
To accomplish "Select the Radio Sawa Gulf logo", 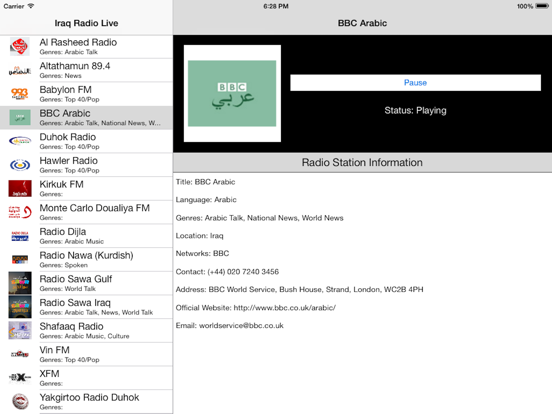I will tap(20, 283).
